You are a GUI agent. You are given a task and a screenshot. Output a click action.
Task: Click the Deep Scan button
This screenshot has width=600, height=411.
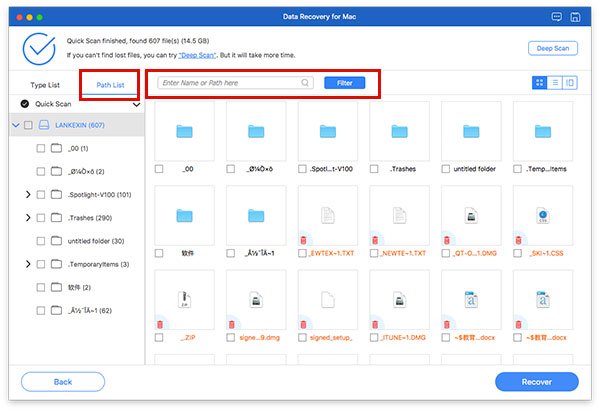tap(553, 48)
